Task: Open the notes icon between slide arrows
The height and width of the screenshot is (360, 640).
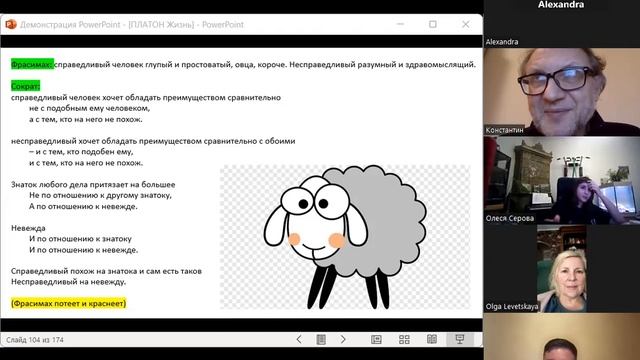Action: pos(321,339)
